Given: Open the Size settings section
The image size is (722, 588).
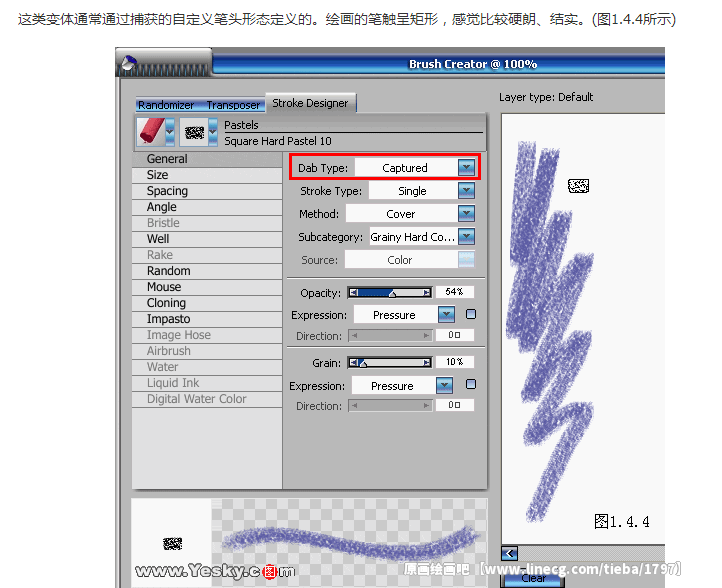Looking at the screenshot, I should (x=207, y=175).
